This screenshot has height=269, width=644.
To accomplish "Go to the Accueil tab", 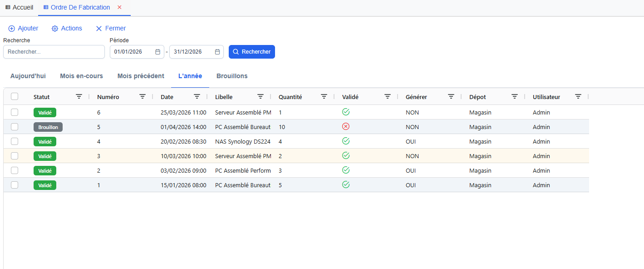I will pyautogui.click(x=19, y=7).
